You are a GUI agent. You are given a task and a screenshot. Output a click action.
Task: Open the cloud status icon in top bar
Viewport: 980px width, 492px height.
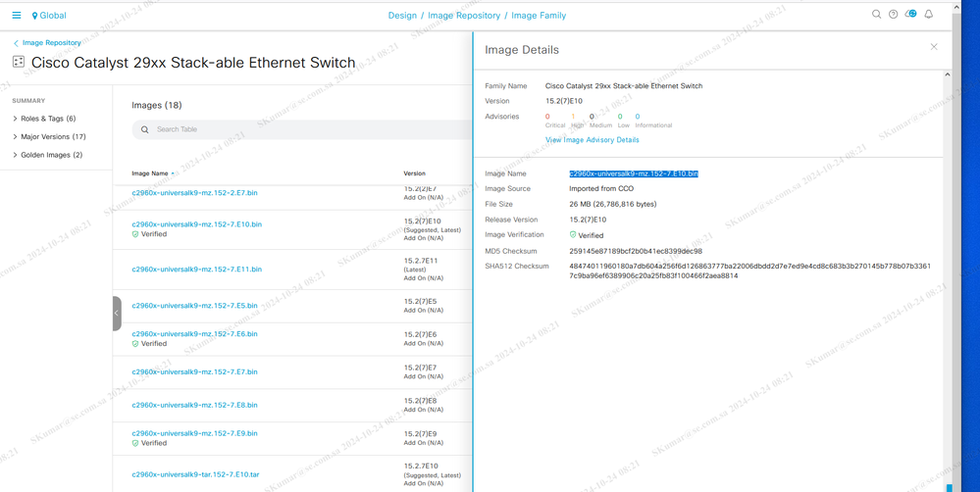(x=911, y=14)
